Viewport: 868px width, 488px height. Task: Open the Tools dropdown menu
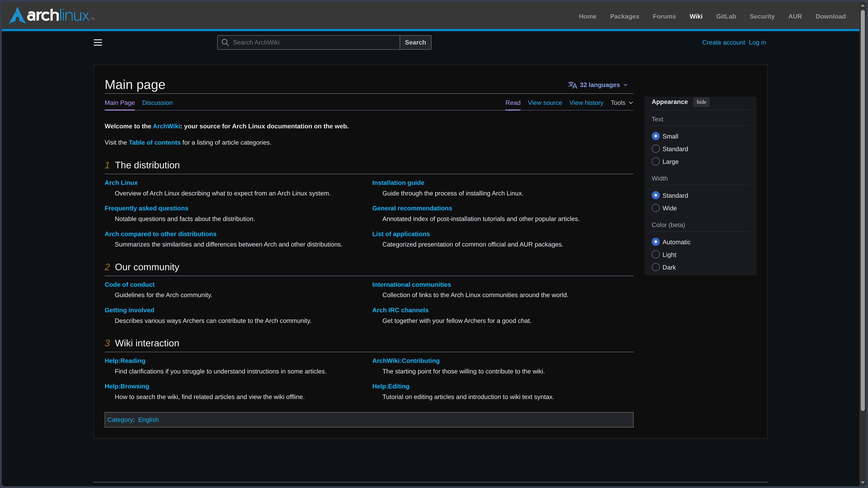pyautogui.click(x=622, y=103)
